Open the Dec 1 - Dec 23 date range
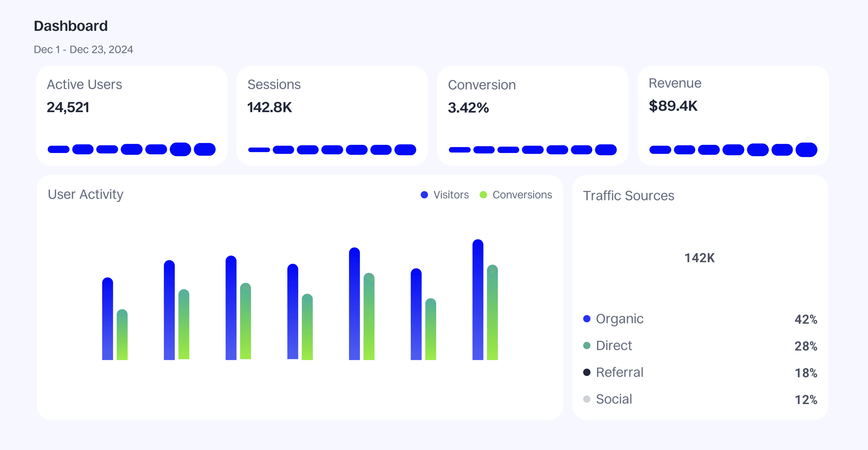 tap(83, 49)
